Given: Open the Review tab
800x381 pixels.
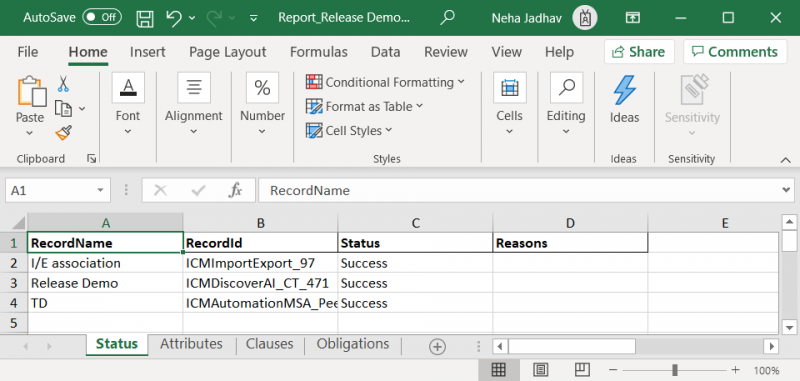Looking at the screenshot, I should coord(446,52).
